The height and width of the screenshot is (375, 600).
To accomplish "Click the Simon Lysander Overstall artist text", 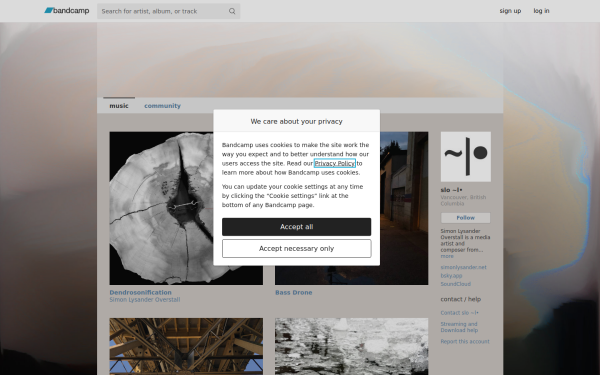I will pyautogui.click(x=145, y=300).
